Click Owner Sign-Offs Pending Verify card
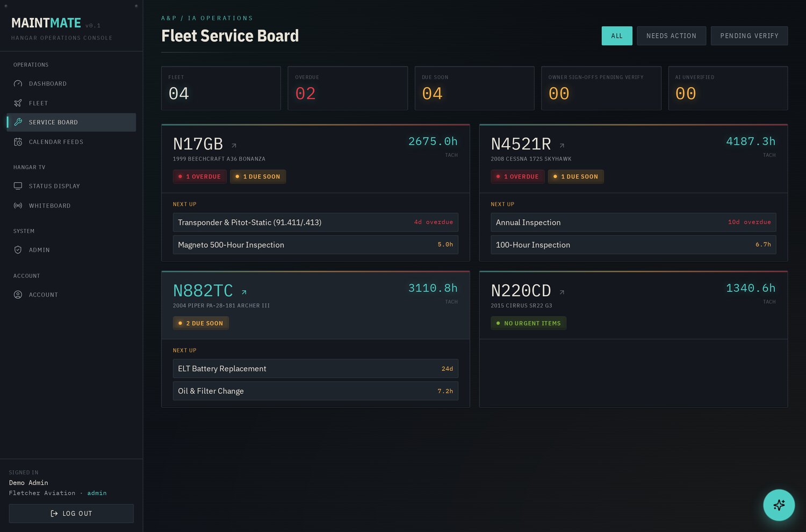 (x=601, y=88)
